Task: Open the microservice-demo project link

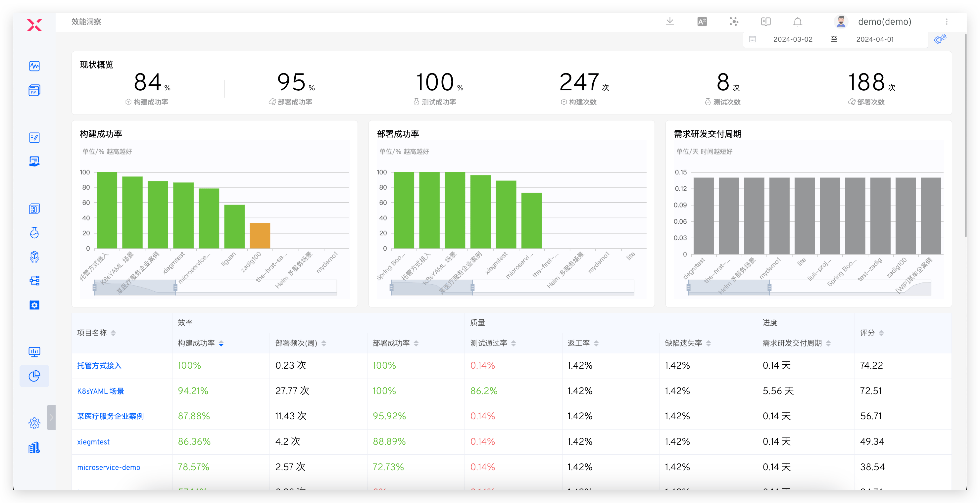Action: (108, 467)
